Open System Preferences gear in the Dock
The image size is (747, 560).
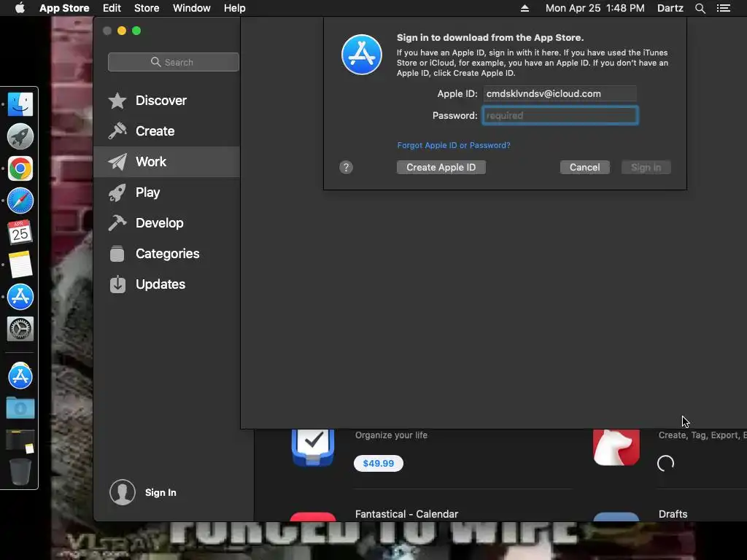20,329
